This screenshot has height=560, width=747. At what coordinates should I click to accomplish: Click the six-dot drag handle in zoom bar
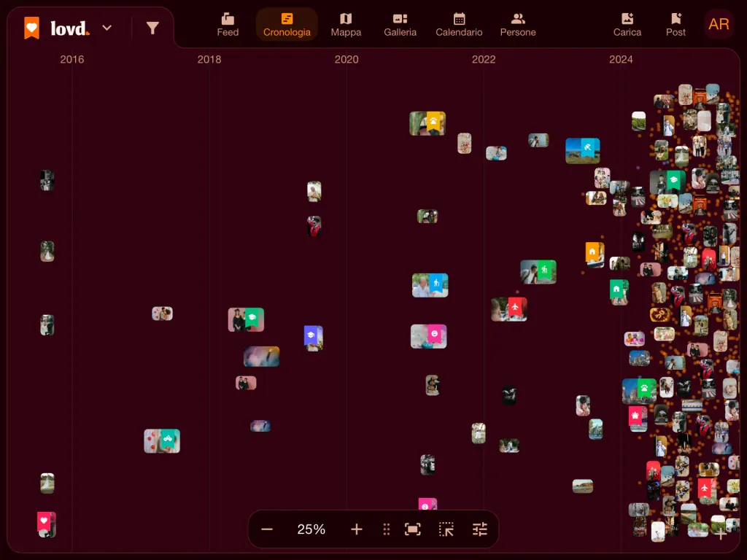click(x=387, y=529)
